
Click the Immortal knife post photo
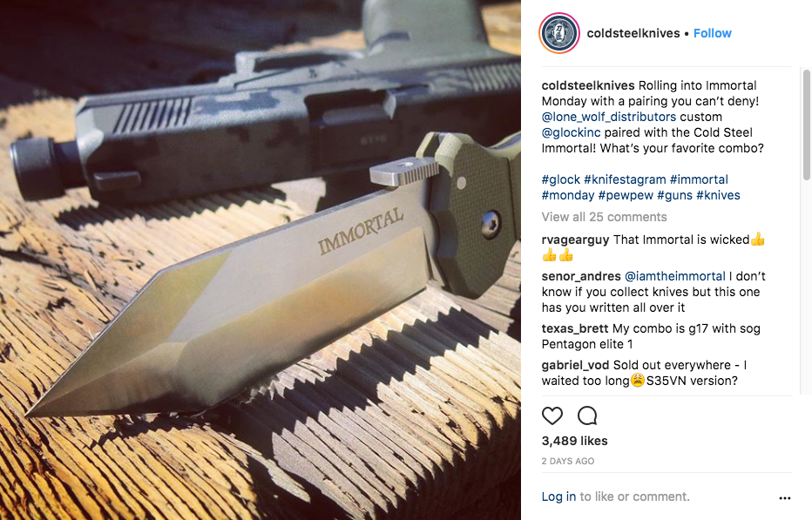click(x=261, y=260)
